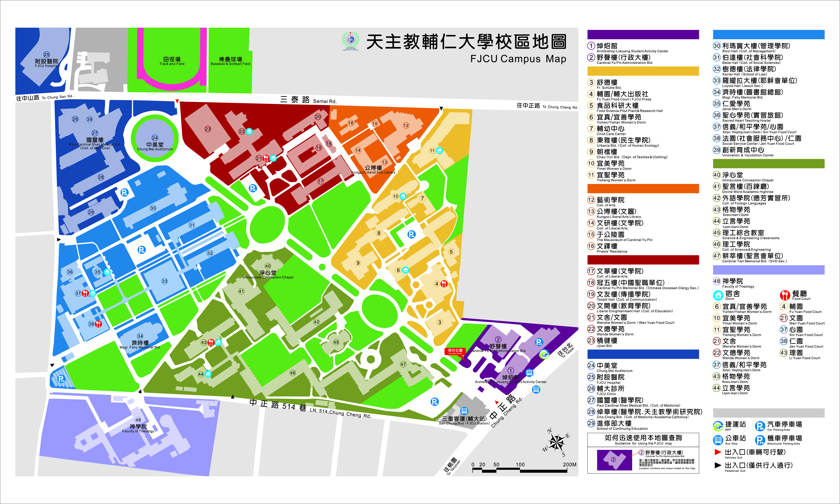This screenshot has width=840, height=504.
Task: Click the 'Msgr. Fahy Memorial Bld.' map label
Action: 140,347
